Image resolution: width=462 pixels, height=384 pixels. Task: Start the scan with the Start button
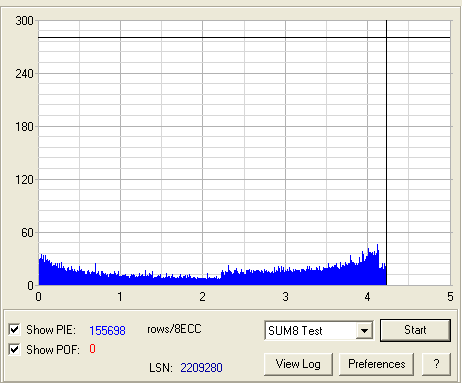(415, 330)
